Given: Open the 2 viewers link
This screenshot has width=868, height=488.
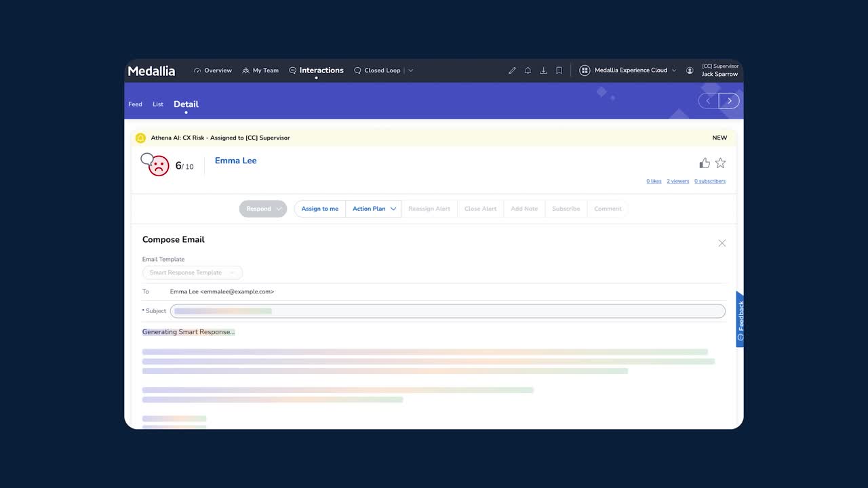Looking at the screenshot, I should (x=677, y=182).
